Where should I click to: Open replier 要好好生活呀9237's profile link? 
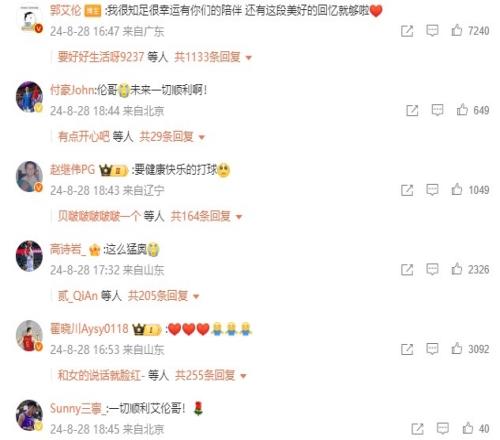click(101, 57)
